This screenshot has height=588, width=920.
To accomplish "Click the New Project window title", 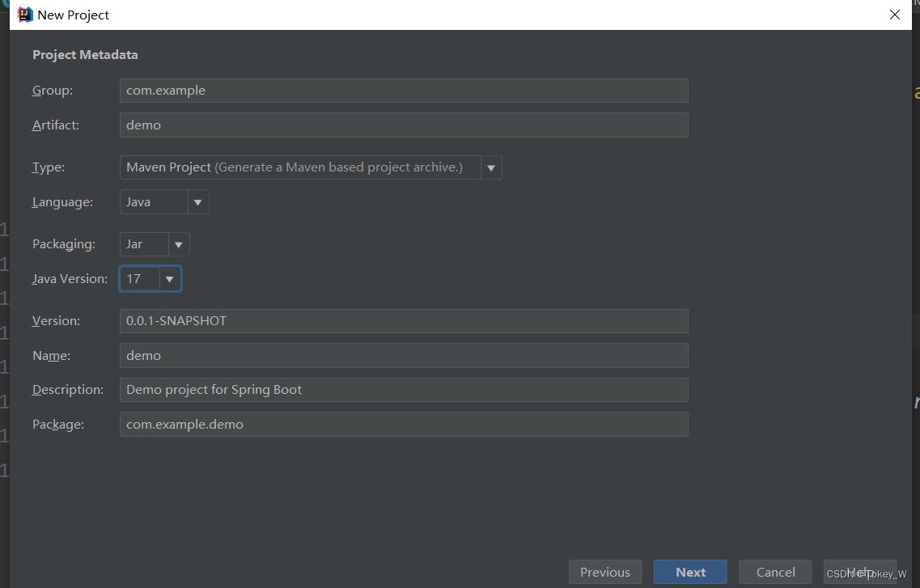I will (74, 15).
